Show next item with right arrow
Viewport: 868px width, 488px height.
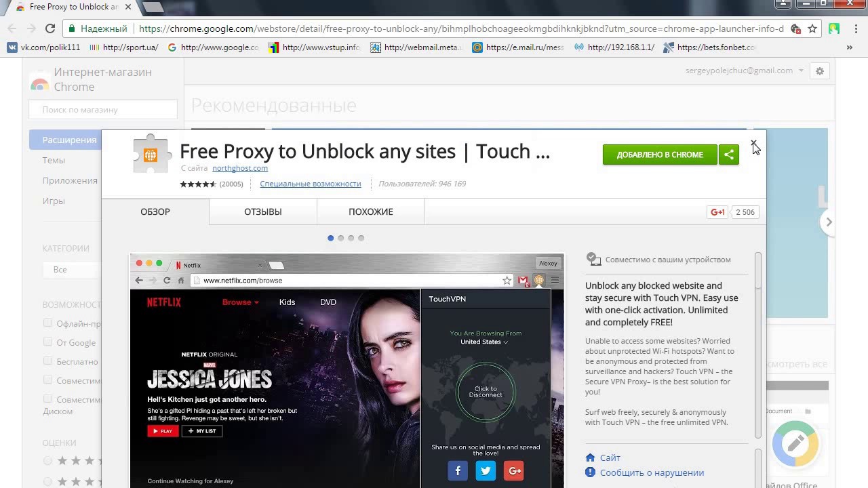pyautogui.click(x=828, y=222)
